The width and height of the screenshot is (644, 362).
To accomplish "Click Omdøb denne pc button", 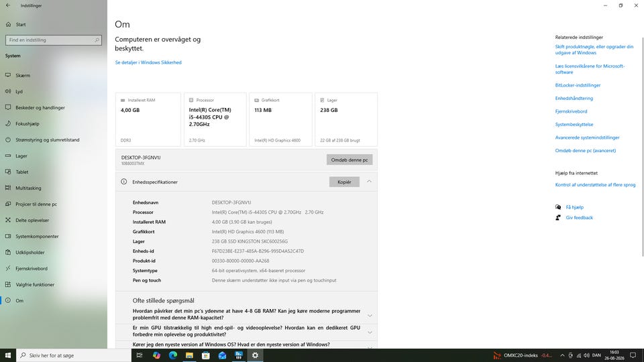I will (350, 160).
